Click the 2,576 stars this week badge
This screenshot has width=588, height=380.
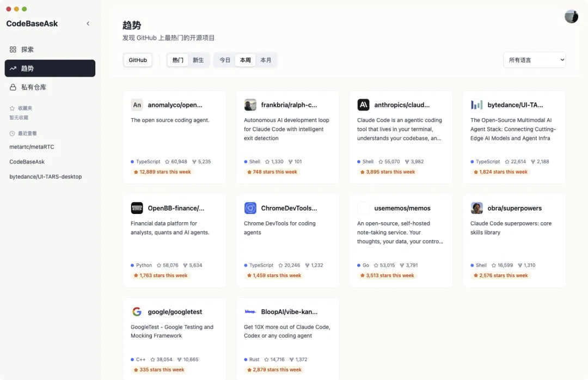(x=500, y=275)
